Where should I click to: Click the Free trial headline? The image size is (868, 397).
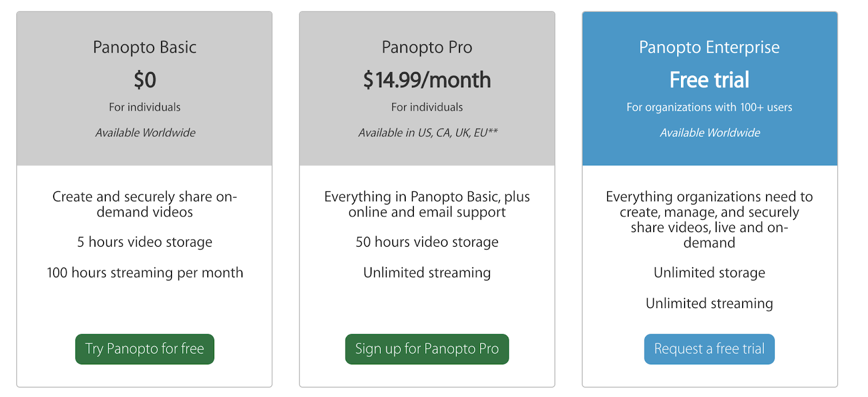709,80
